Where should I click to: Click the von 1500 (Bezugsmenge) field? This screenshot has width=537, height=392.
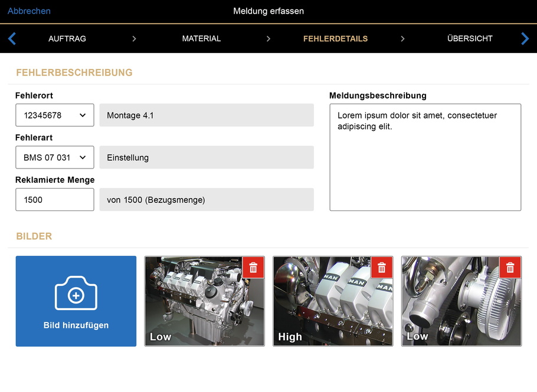click(x=207, y=199)
